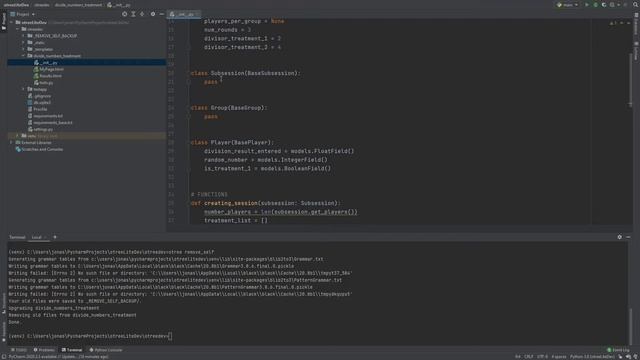Click the 4 spaces indent widget
Screen dimensions: 640x360
point(559,357)
